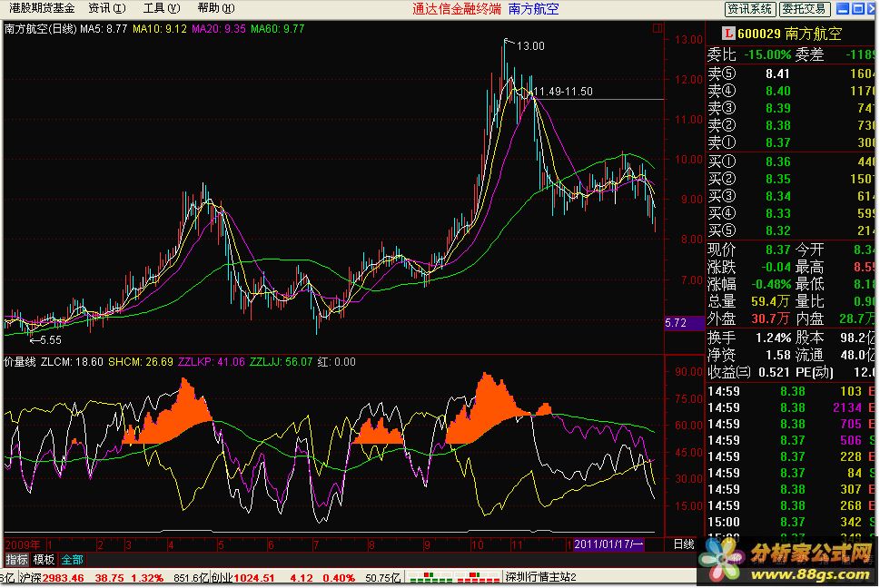Click the 卖⑤ 8.41 order row
880x588 pixels.
(790, 73)
